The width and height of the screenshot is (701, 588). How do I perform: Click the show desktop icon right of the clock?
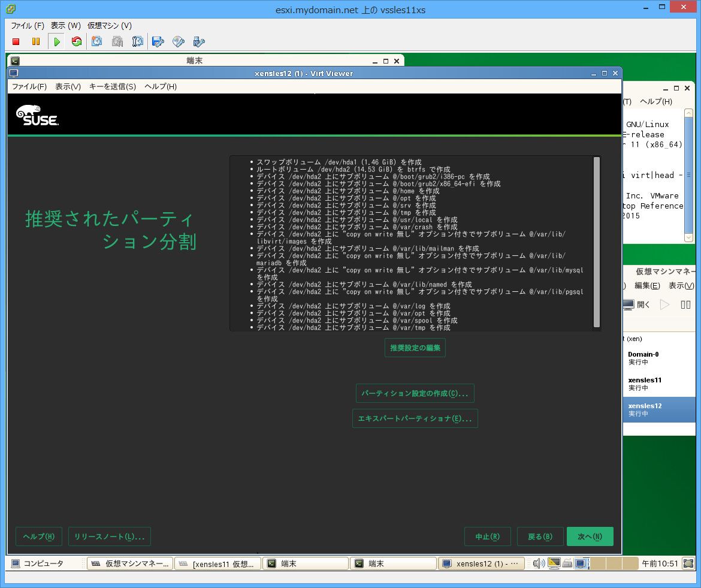point(688,563)
